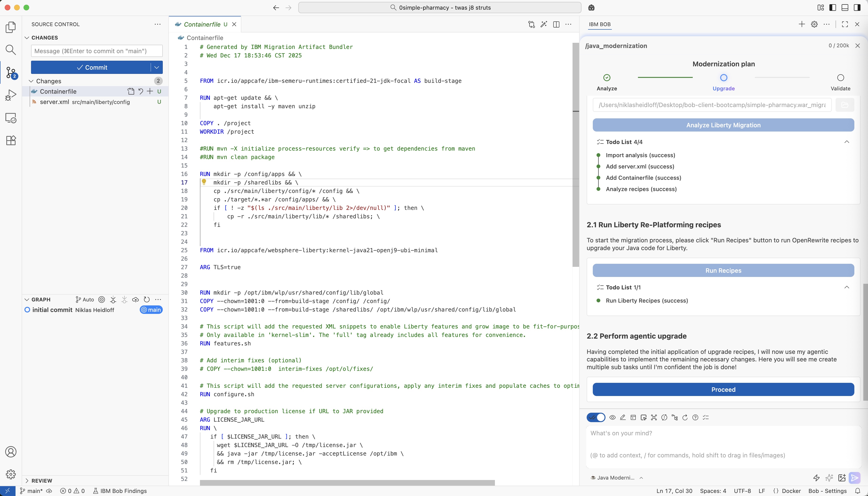Click the commit message input field

pos(96,51)
